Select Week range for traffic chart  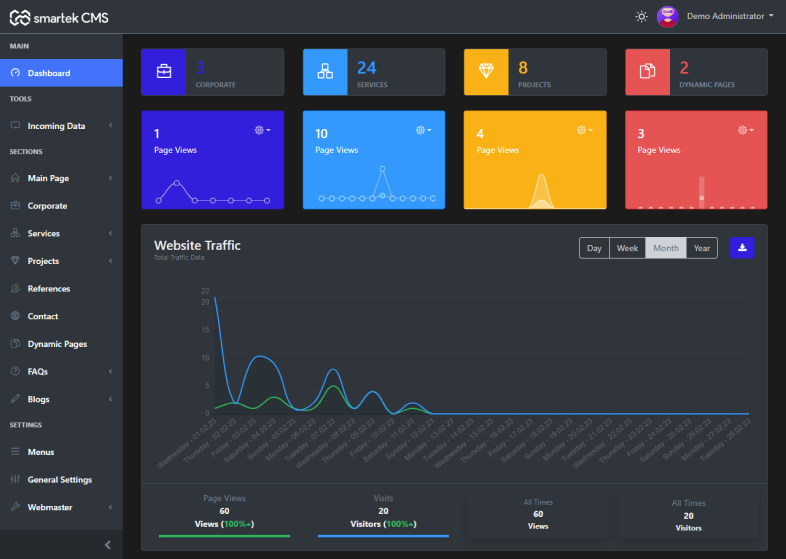pyautogui.click(x=627, y=248)
